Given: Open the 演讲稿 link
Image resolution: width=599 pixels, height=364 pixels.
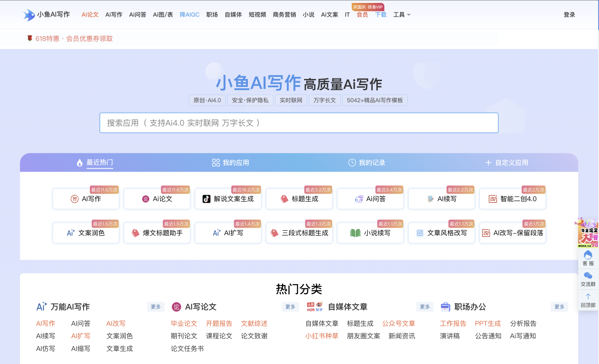Looking at the screenshot, I should (450, 336).
